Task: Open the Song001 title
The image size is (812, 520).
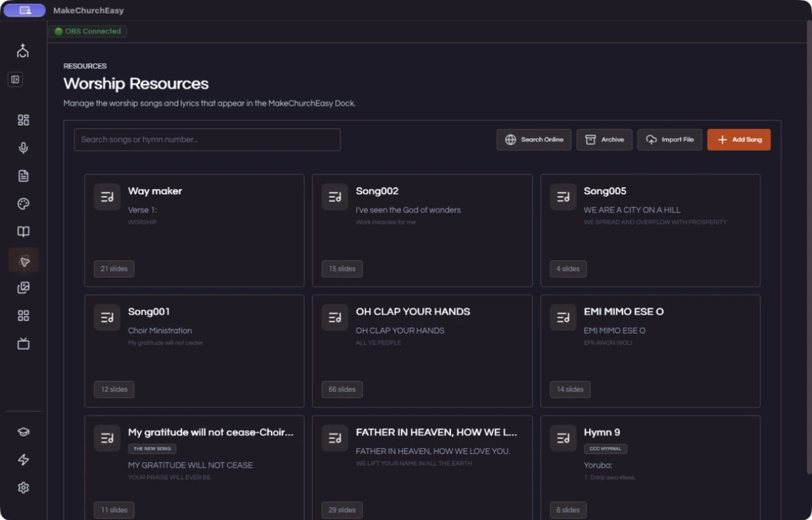Action: click(148, 311)
